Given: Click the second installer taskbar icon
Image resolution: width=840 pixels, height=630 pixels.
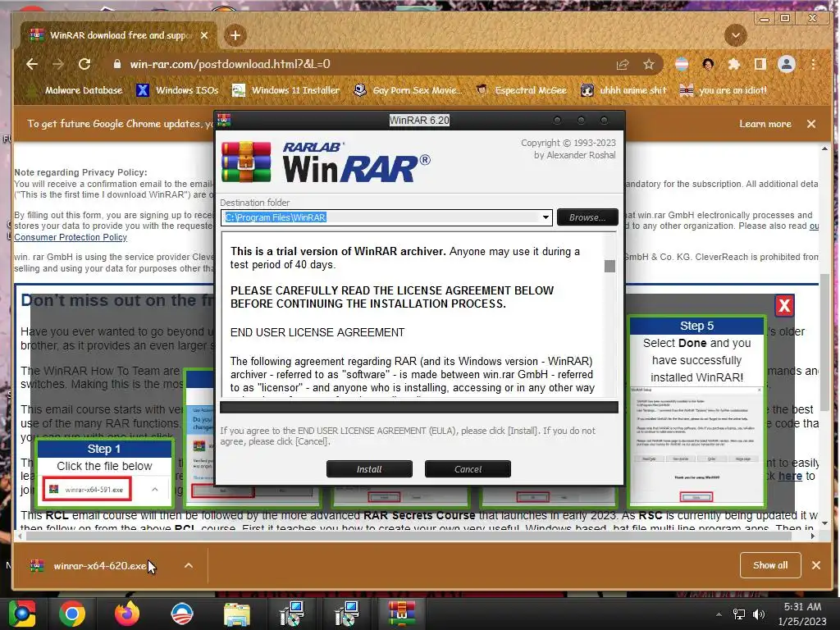Looking at the screenshot, I should pyautogui.click(x=346, y=614).
